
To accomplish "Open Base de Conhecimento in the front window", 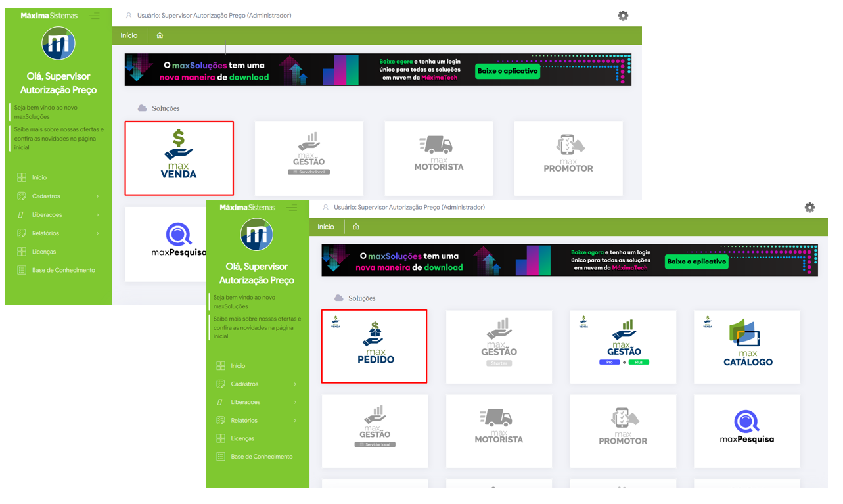I will 262,457.
